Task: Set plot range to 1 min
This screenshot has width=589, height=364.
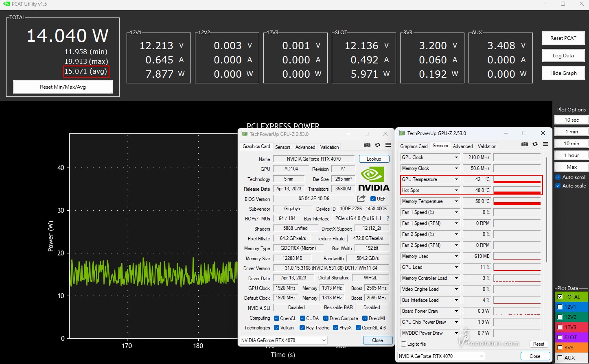Action: 571,132
